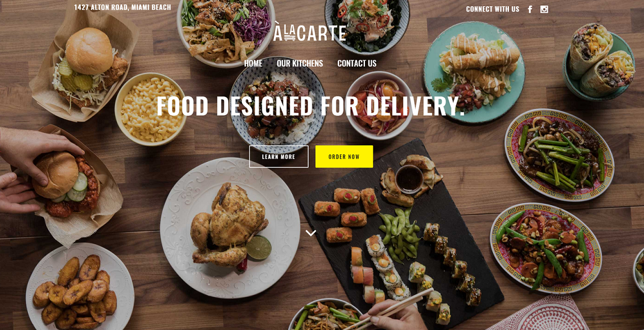This screenshot has width=644, height=330.
Task: Open the Our Kitchens menu item
Action: click(300, 63)
